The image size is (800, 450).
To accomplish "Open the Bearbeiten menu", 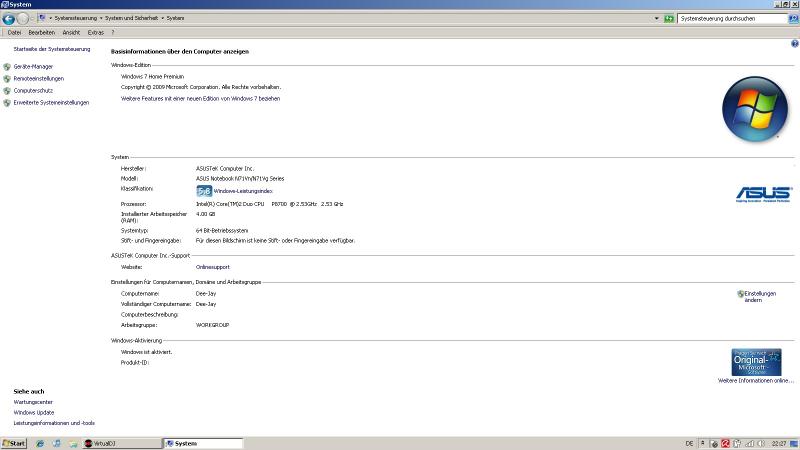I will [41, 33].
